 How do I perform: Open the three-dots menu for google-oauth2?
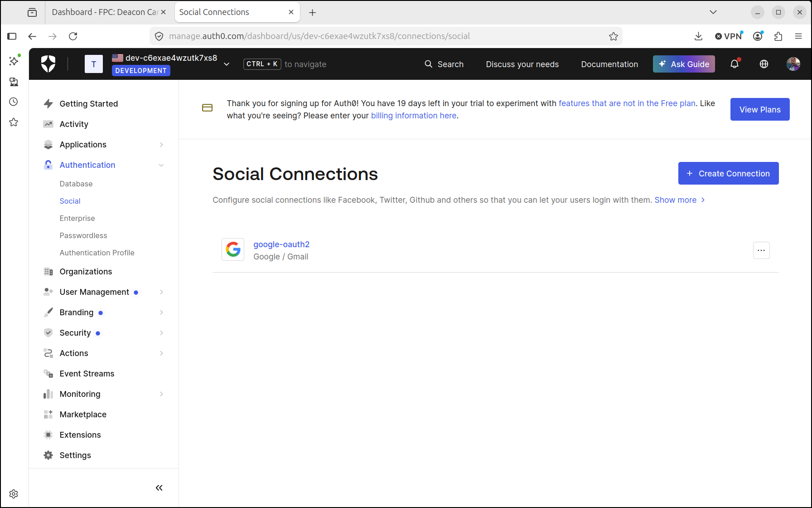coord(761,250)
